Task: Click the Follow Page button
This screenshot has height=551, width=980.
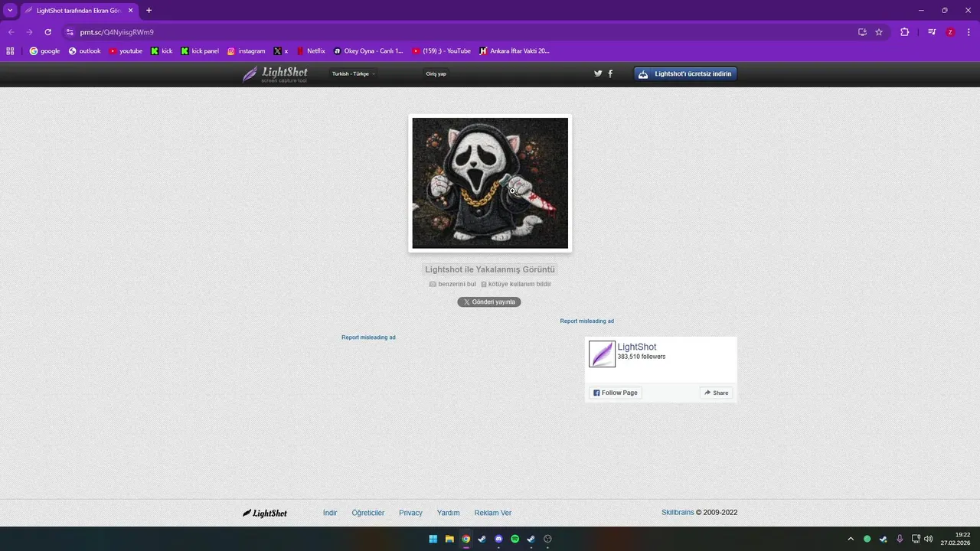Action: pos(615,393)
